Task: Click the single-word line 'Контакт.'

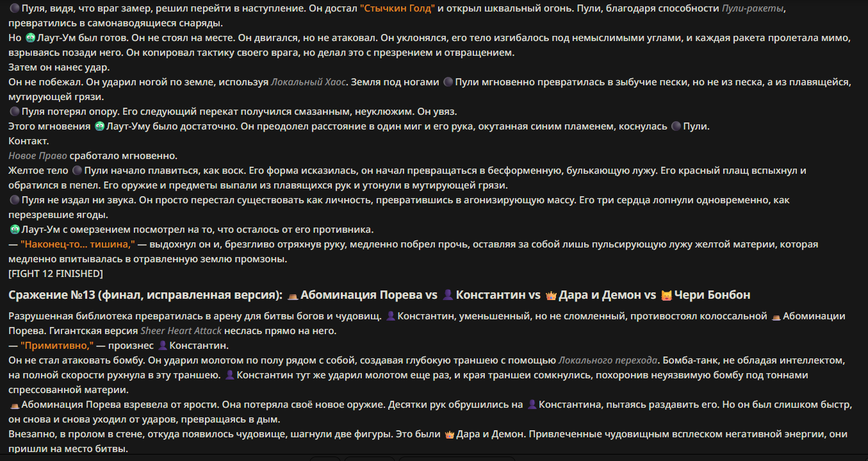Action: click(x=29, y=141)
